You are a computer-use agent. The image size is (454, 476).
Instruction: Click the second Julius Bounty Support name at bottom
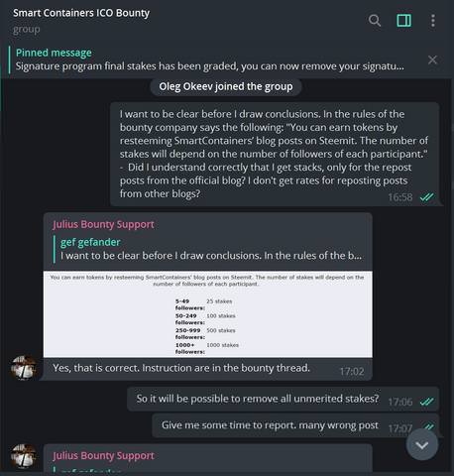[x=103, y=456]
